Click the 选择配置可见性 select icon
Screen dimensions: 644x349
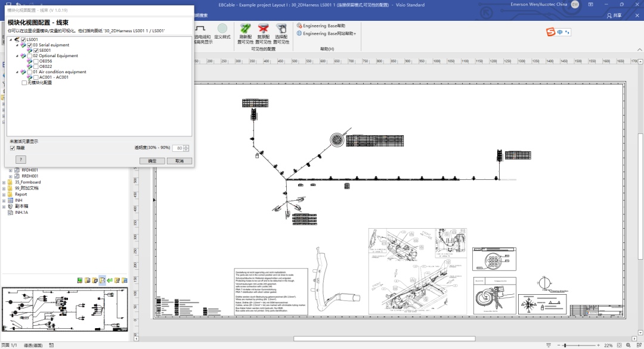pyautogui.click(x=281, y=29)
